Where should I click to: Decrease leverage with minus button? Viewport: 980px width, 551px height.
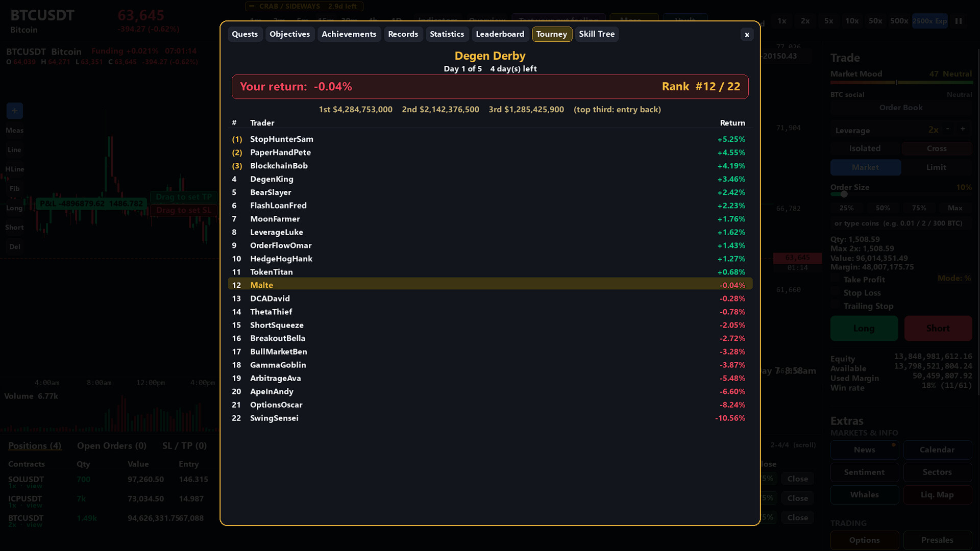[948, 129]
